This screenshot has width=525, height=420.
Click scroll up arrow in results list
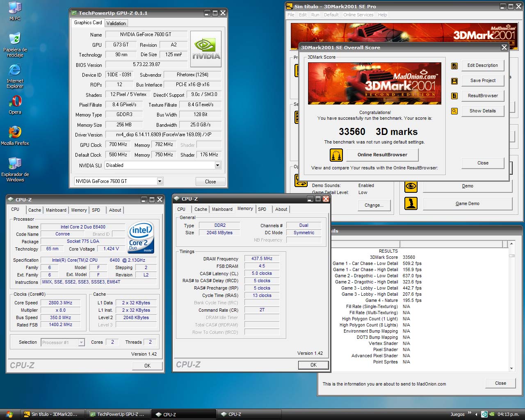point(511,244)
